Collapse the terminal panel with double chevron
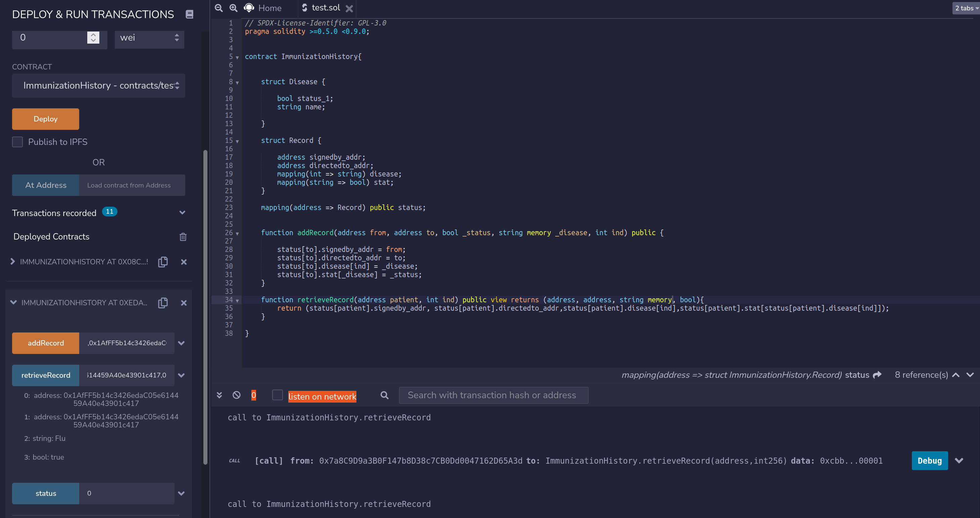 tap(219, 395)
